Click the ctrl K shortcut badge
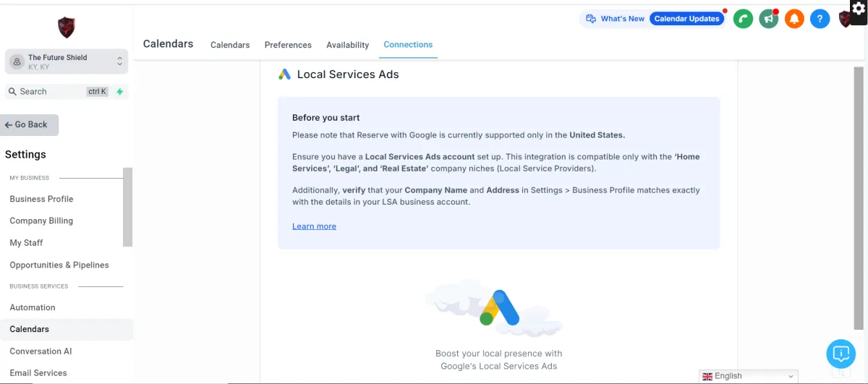Image resolution: width=868 pixels, height=384 pixels. [x=98, y=92]
